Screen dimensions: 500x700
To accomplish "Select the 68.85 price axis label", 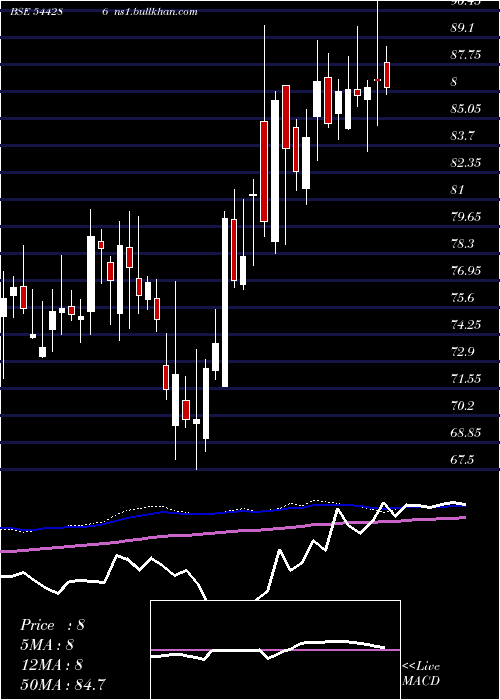I will [466, 433].
